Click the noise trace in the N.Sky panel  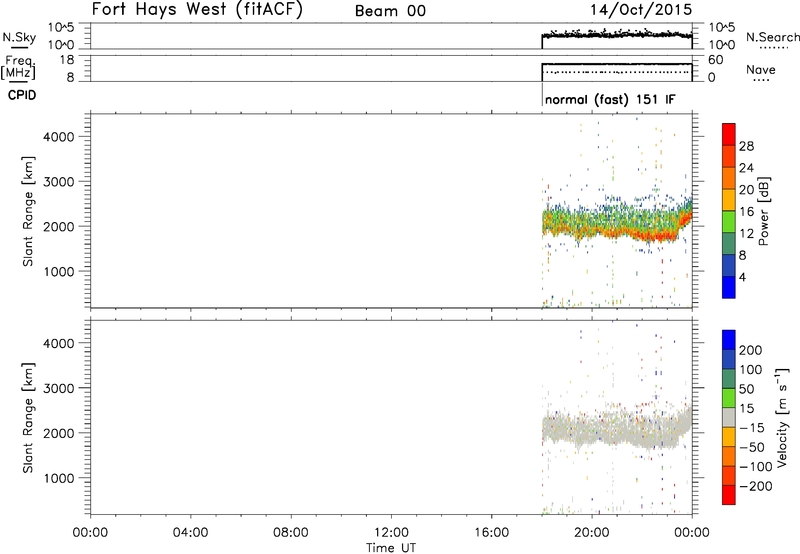[x=617, y=35]
